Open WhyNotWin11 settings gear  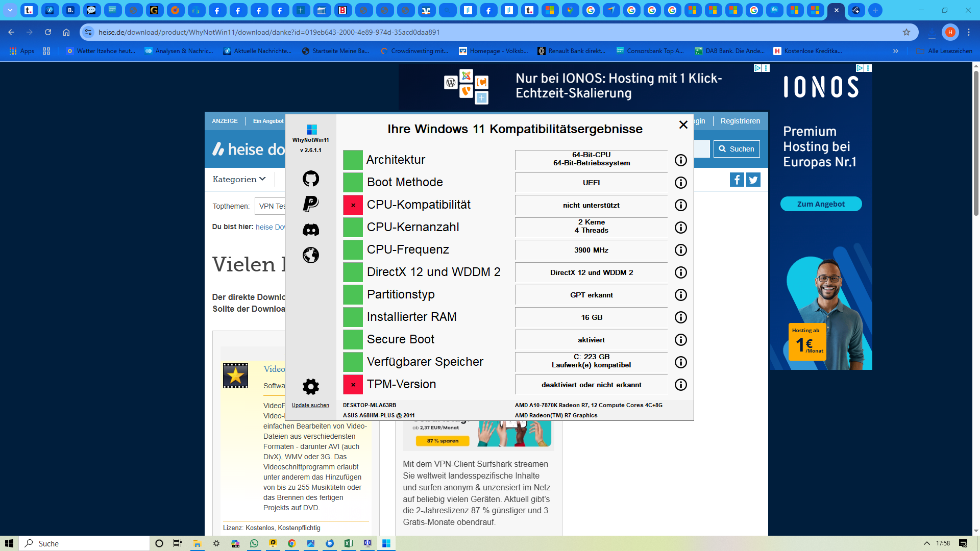click(x=310, y=387)
